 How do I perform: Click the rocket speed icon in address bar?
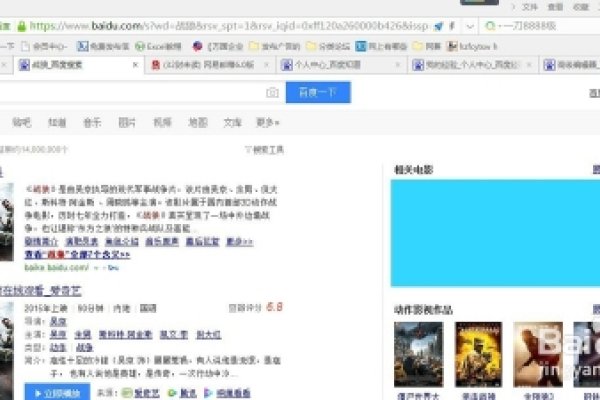439,26
